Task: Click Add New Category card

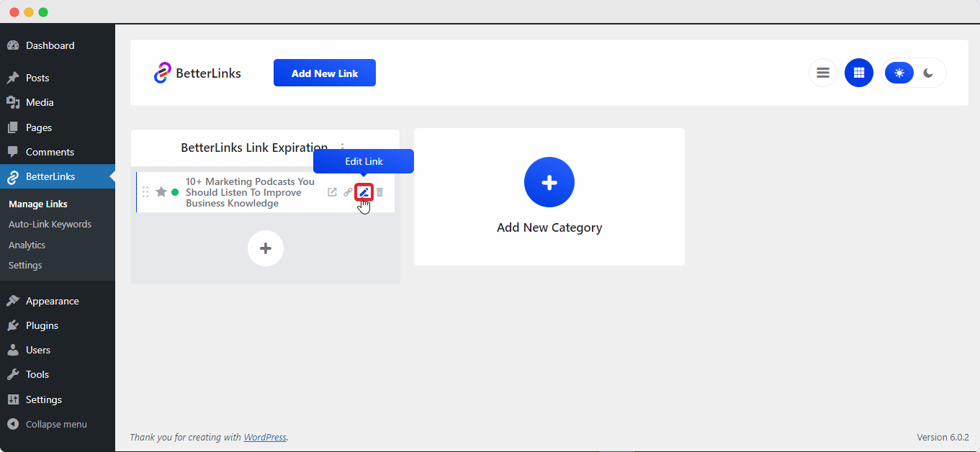Action: click(x=549, y=196)
